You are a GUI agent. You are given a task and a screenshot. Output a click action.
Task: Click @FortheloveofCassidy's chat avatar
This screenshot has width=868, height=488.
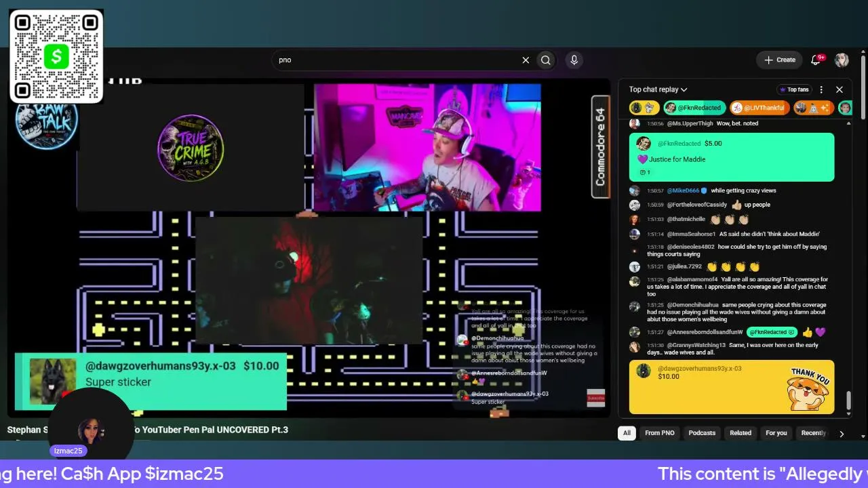(635, 205)
